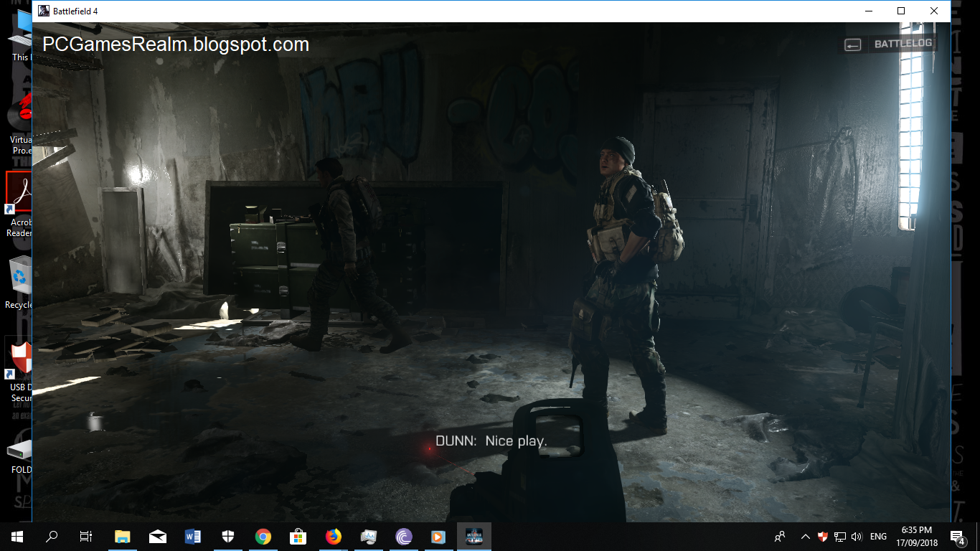Open File Explorer from the taskbar
Image resolution: width=980 pixels, height=551 pixels.
(123, 537)
